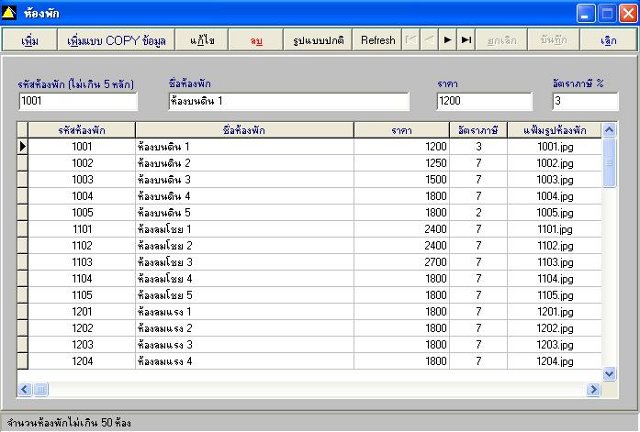Click the รูปแบบปกติ toolbar button

point(318,40)
